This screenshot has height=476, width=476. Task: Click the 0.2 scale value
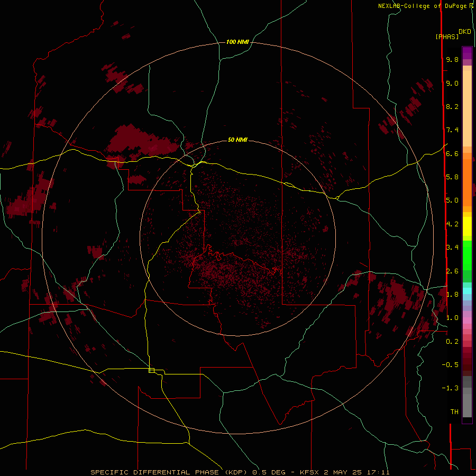452,342
